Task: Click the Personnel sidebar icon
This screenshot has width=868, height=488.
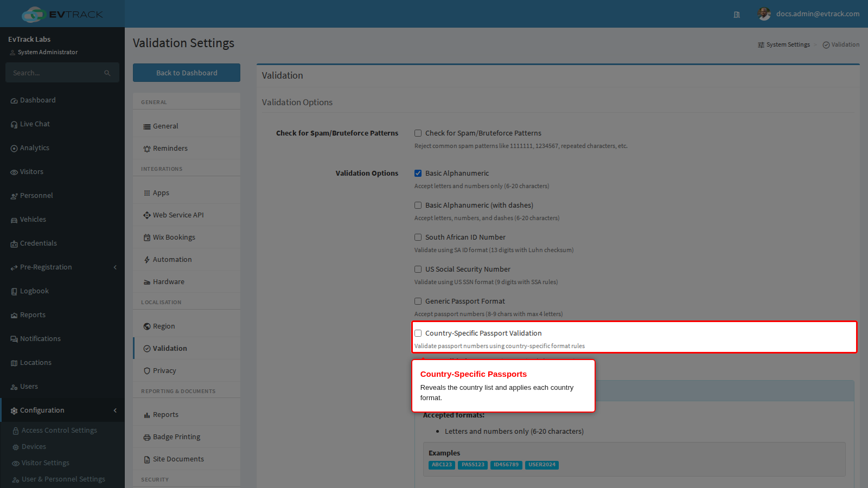Action: tap(14, 196)
